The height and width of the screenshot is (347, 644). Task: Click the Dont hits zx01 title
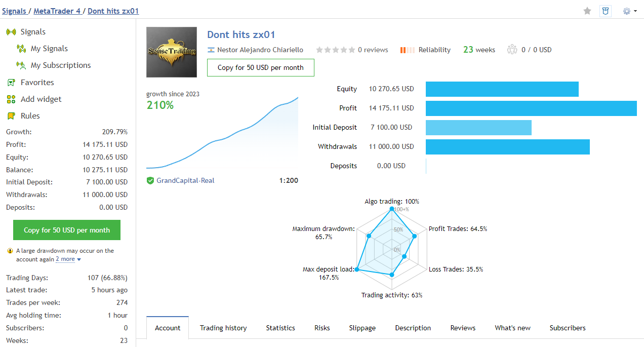[241, 34]
